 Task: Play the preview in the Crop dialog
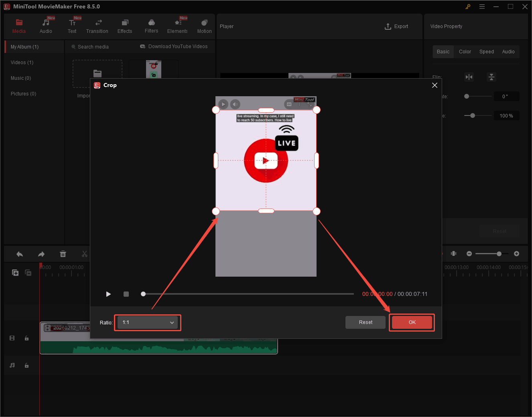coord(108,294)
